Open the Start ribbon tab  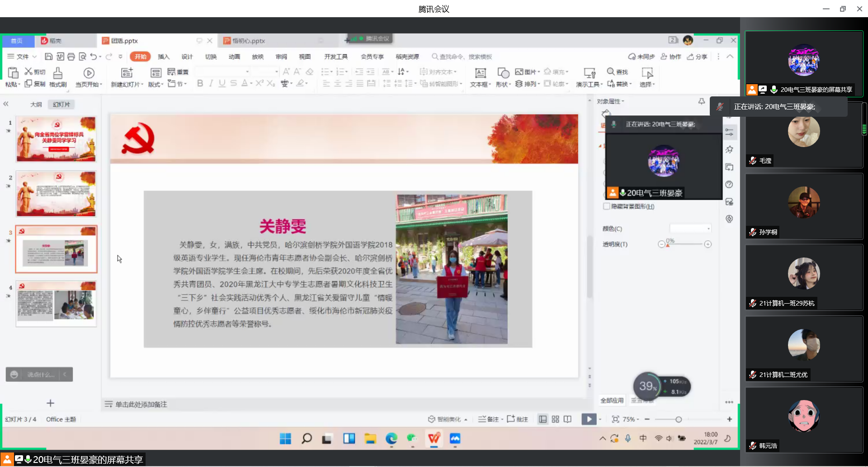pos(140,57)
